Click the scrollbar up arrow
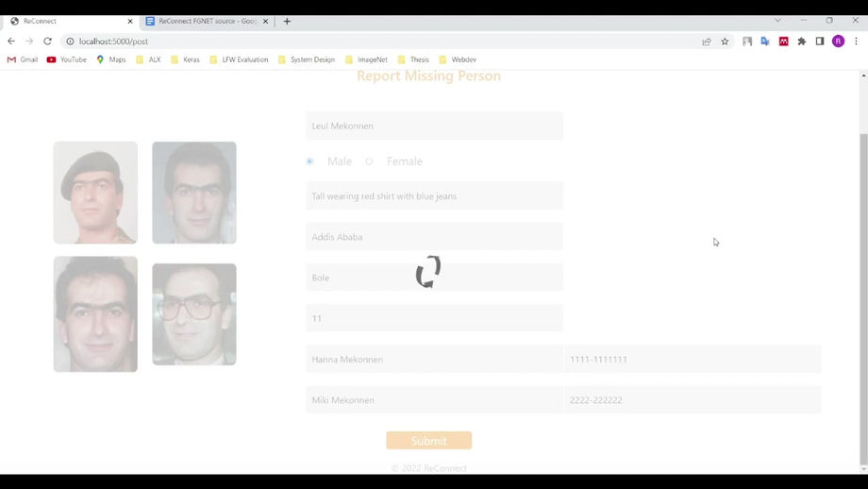Image resolution: width=868 pixels, height=489 pixels. pos(863,75)
